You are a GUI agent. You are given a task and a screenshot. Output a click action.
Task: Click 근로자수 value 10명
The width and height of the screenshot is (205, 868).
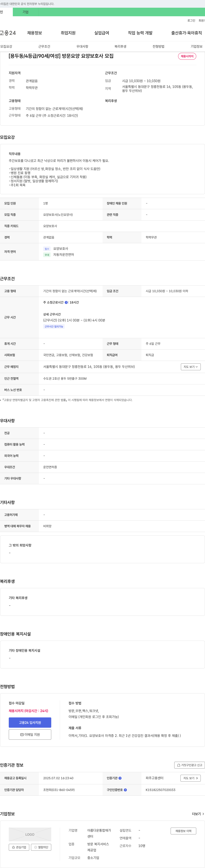coord(142,846)
